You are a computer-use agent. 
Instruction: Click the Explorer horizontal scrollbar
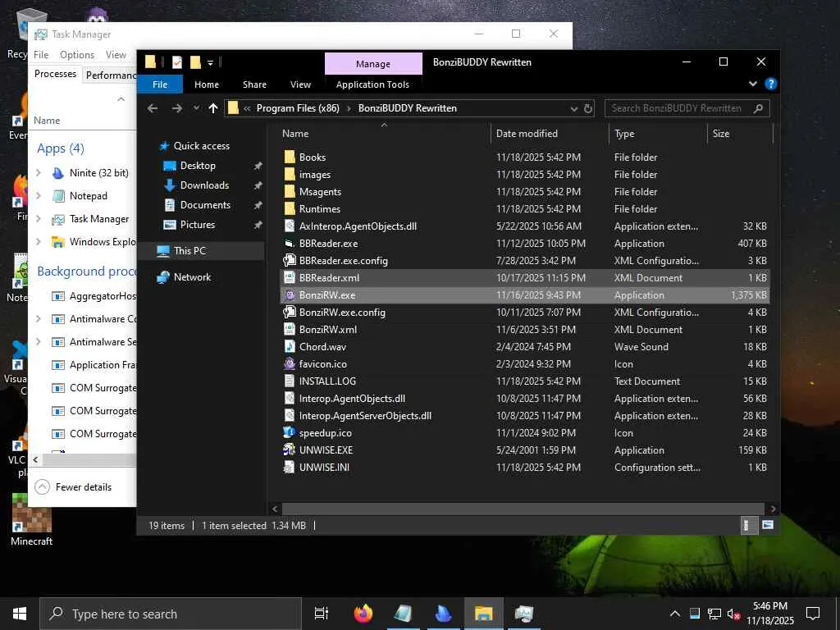[x=523, y=509]
